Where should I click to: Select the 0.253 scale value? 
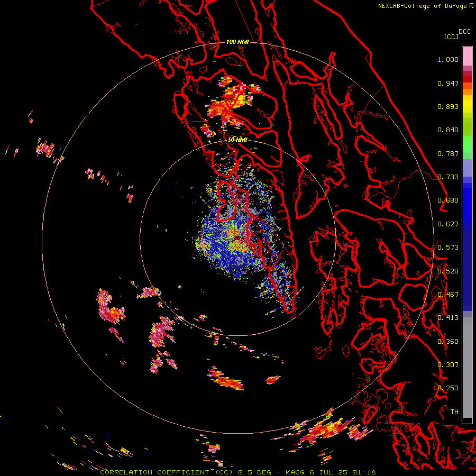[448, 388]
